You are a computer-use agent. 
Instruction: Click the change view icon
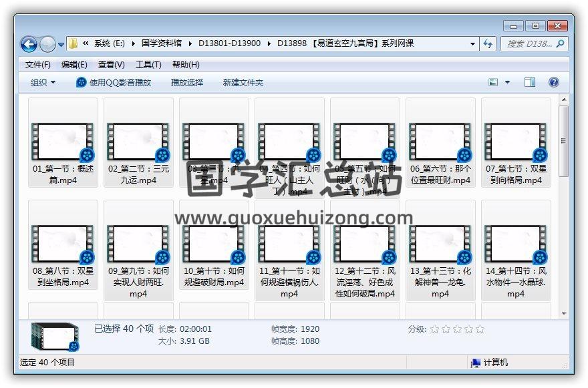(x=494, y=83)
